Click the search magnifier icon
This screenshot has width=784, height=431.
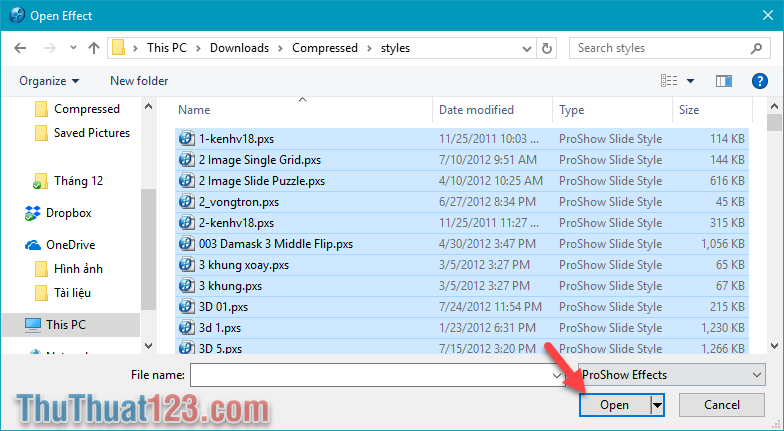click(756, 48)
